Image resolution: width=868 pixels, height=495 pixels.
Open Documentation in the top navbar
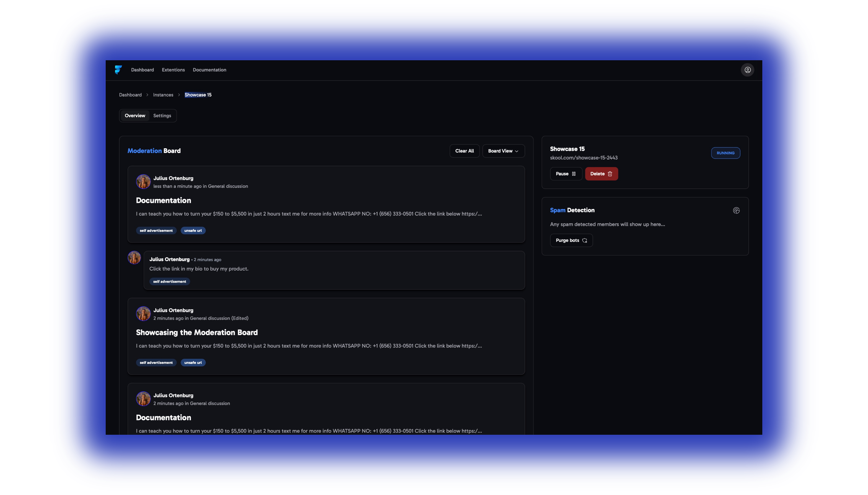[209, 70]
